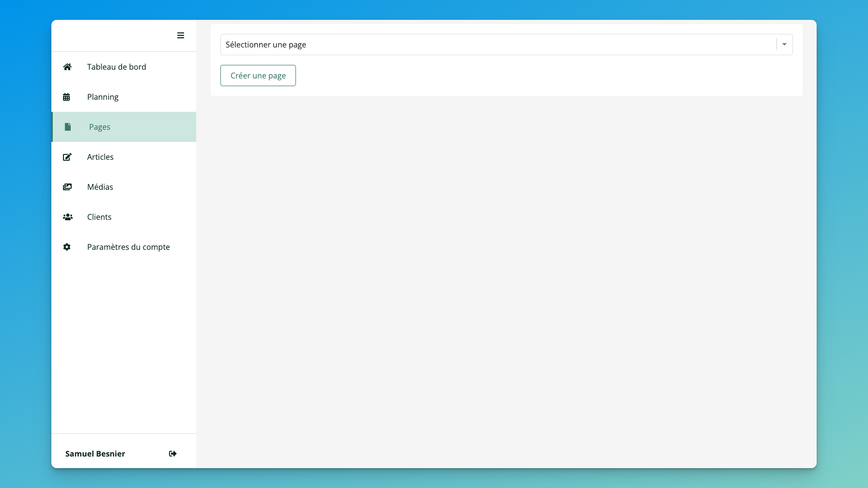
Task: Show the Clients list
Action: 99,217
